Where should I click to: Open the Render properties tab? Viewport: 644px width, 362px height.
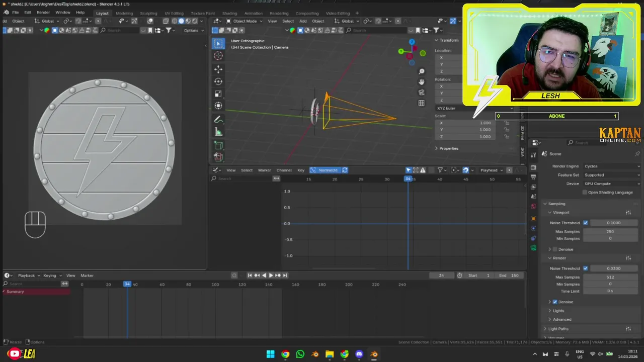[x=533, y=167]
